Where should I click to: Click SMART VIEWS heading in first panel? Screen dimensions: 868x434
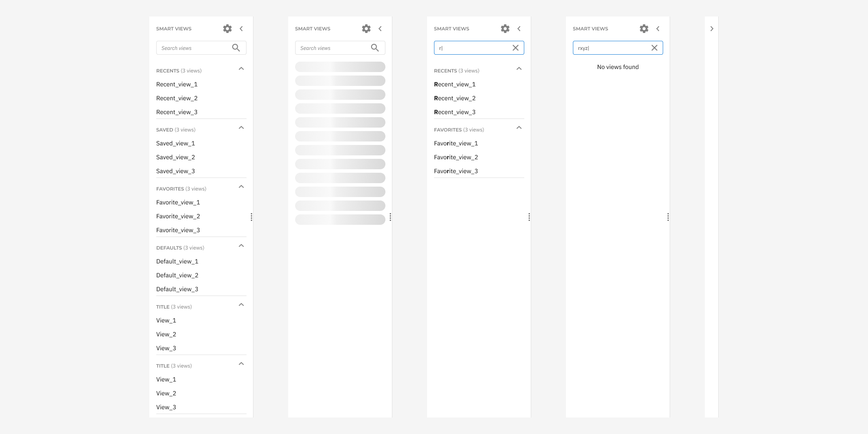[174, 29]
